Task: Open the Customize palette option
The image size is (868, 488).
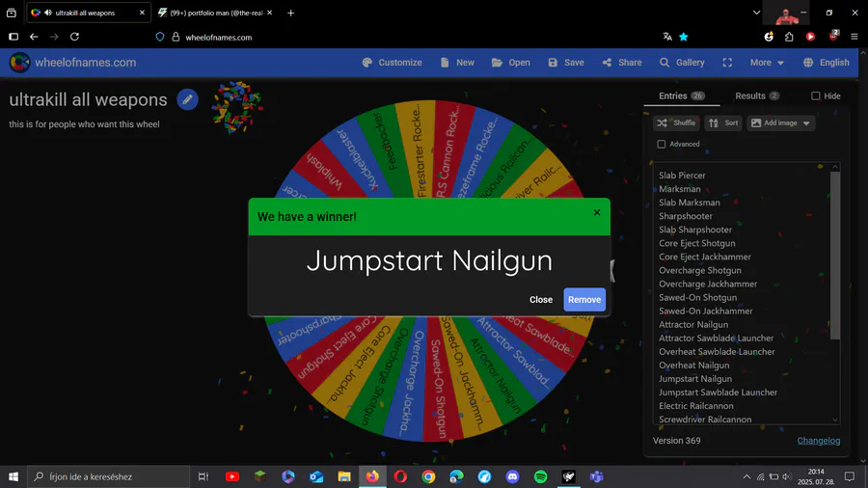Action: point(392,63)
